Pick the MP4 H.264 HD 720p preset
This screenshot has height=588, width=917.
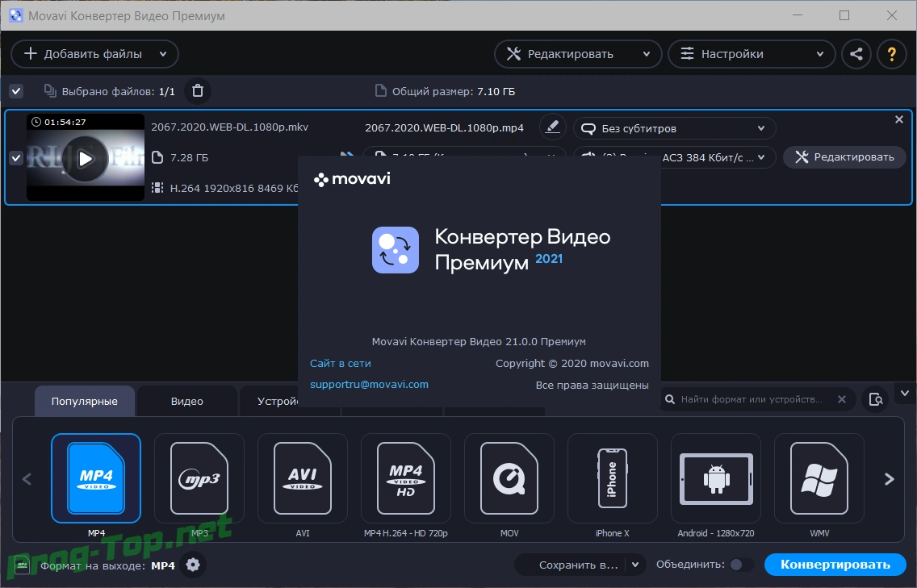click(x=406, y=478)
